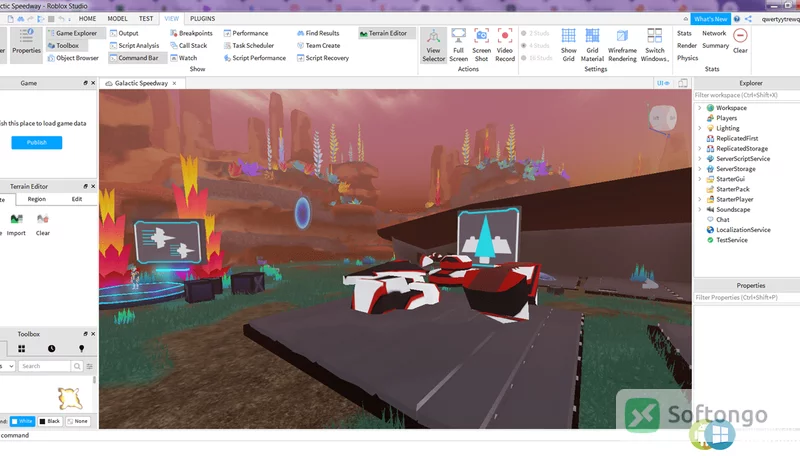This screenshot has width=800, height=456.
Task: Open the Switch Windows dropdown
Action: [x=655, y=45]
